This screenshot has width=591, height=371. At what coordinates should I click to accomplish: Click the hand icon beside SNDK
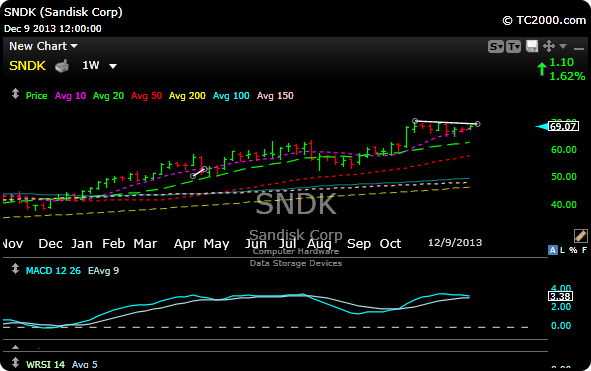pyautogui.click(x=62, y=66)
